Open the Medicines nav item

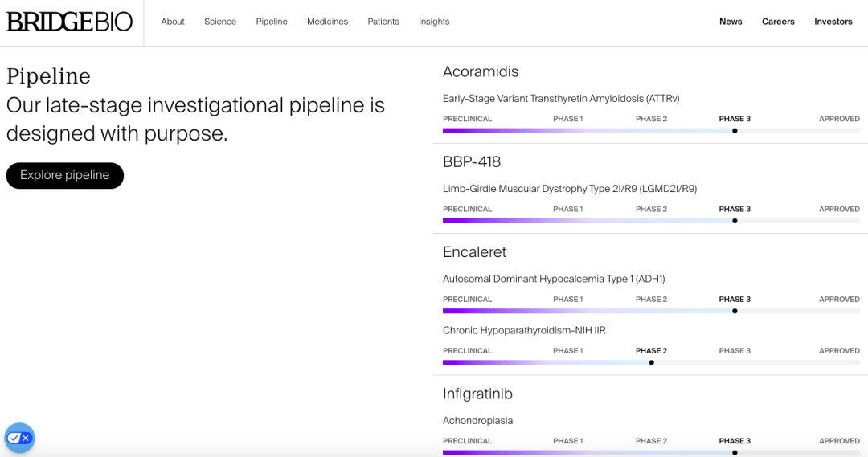pos(327,22)
